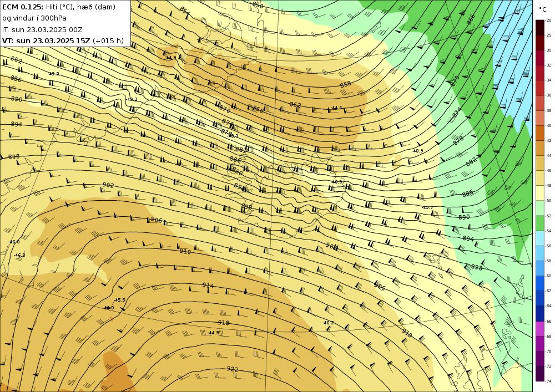Click the '(+015 h)' forecast offset text

pyautogui.click(x=108, y=40)
